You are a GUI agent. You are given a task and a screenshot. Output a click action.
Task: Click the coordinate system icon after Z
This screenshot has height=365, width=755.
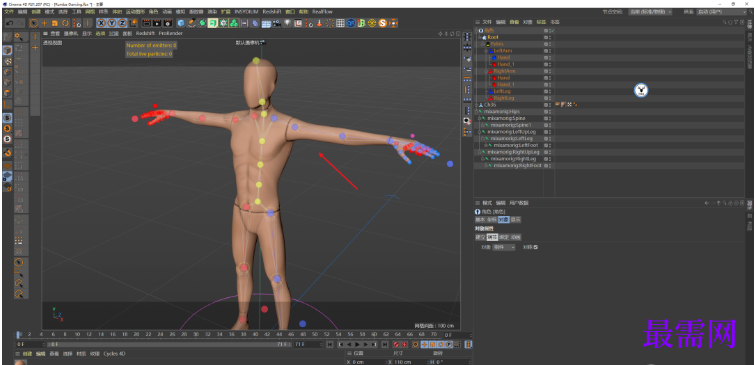pyautogui.click(x=134, y=23)
